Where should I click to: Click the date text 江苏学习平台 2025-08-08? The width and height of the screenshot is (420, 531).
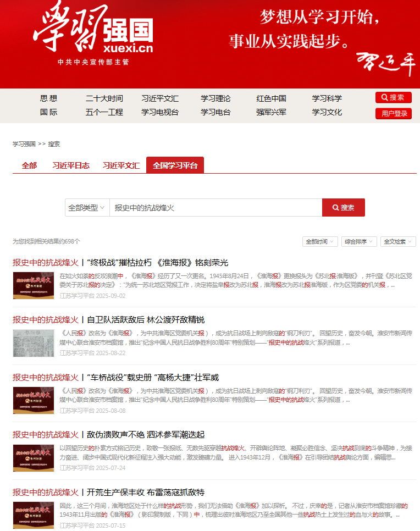click(x=92, y=411)
